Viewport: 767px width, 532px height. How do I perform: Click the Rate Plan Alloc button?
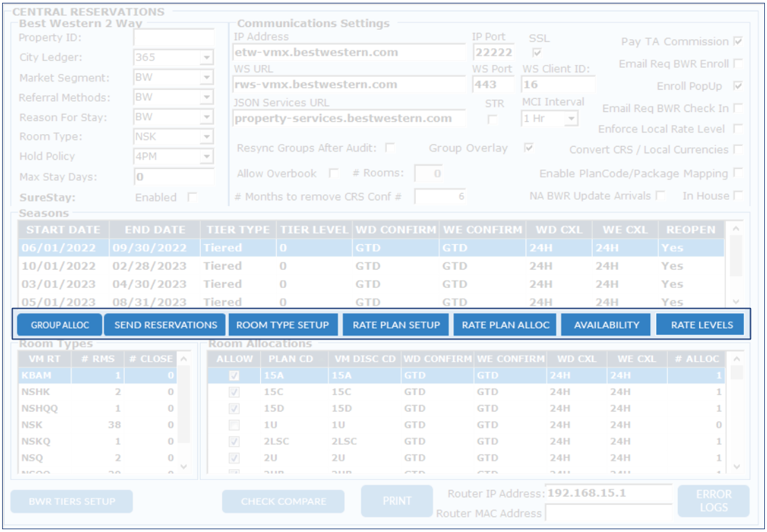(x=505, y=324)
